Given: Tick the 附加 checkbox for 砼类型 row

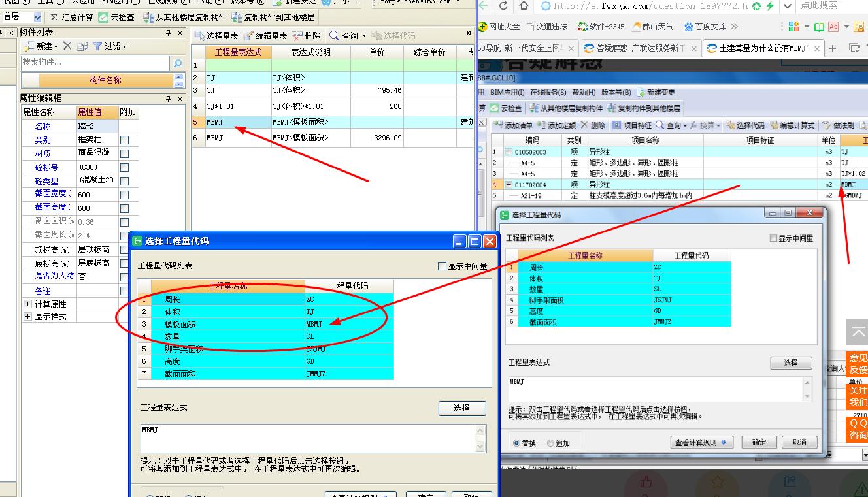Looking at the screenshot, I should point(125,181).
